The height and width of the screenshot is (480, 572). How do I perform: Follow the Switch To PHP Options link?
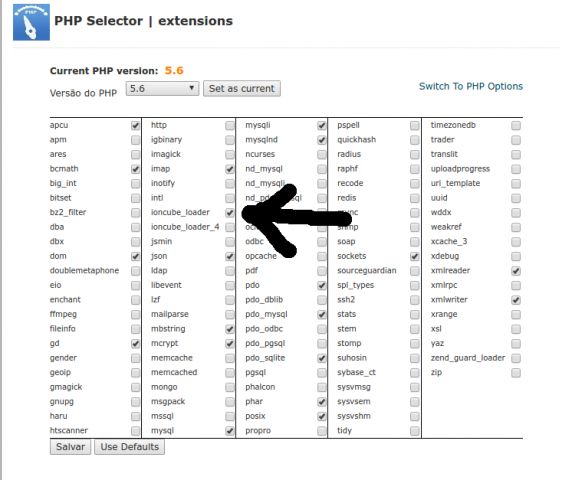click(x=471, y=86)
